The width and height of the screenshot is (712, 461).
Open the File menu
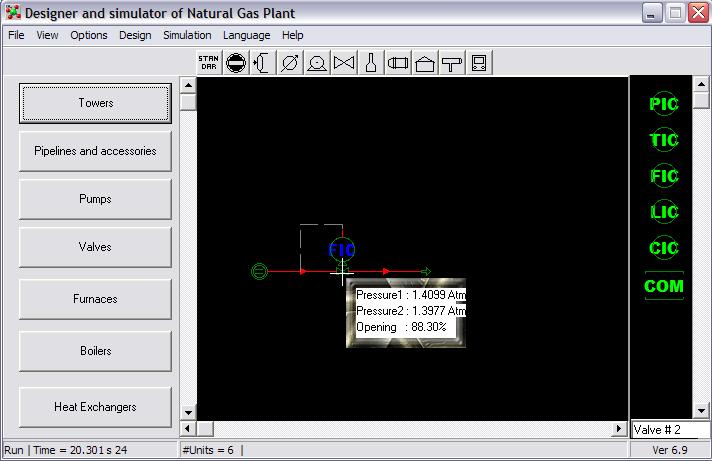16,35
